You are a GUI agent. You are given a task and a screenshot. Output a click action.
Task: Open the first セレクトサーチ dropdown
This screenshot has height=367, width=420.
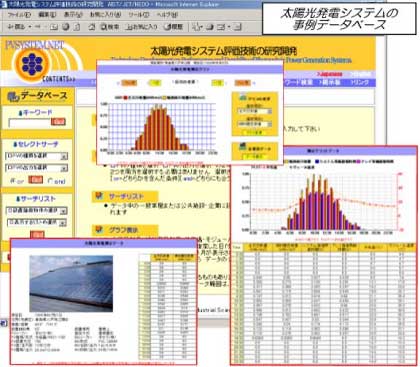coord(37,156)
